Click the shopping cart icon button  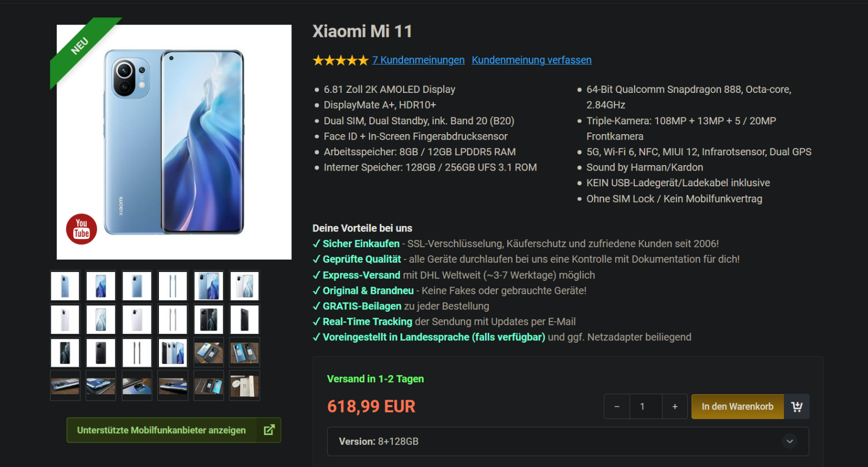point(796,407)
